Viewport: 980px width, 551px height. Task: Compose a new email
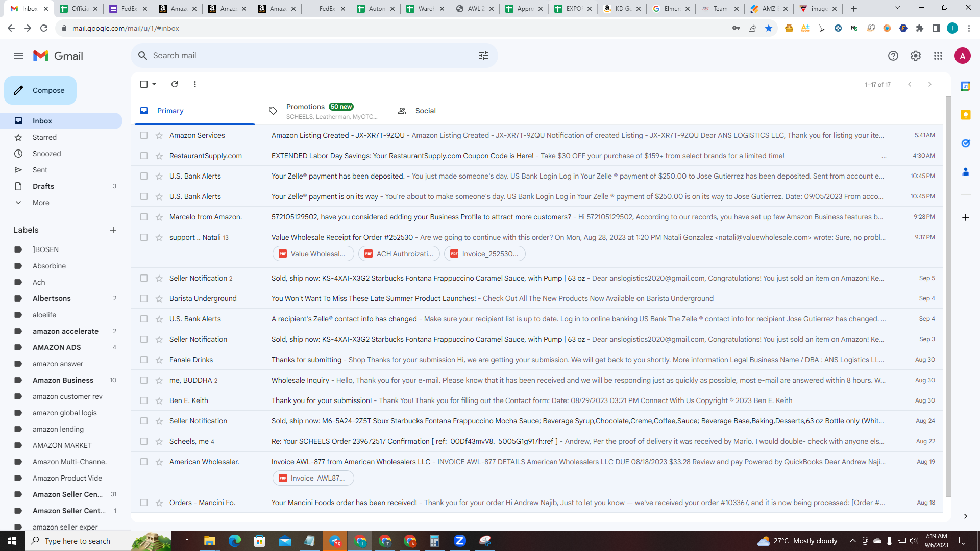click(40, 90)
